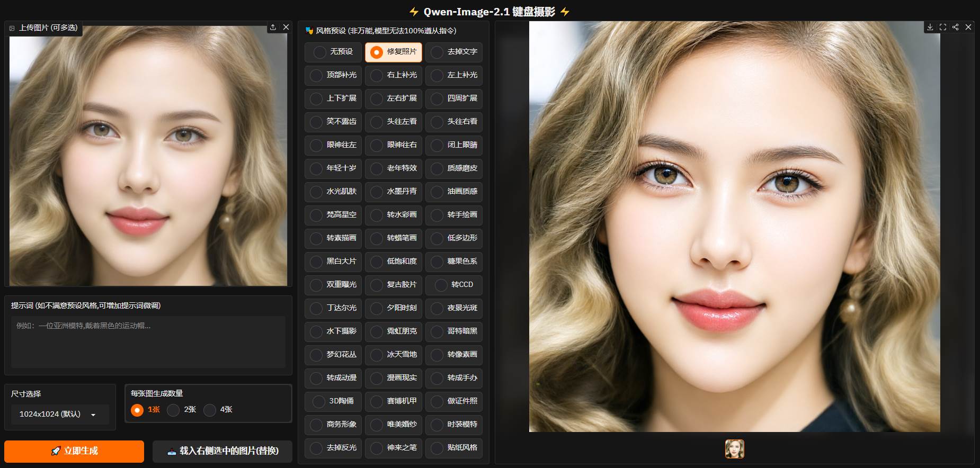Select 2张 images per generation
The height and width of the screenshot is (468, 980).
pos(182,410)
